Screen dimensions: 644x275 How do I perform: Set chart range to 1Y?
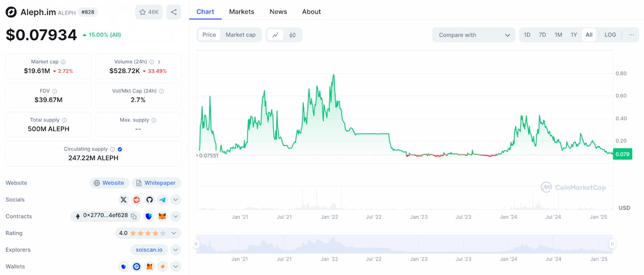point(574,35)
